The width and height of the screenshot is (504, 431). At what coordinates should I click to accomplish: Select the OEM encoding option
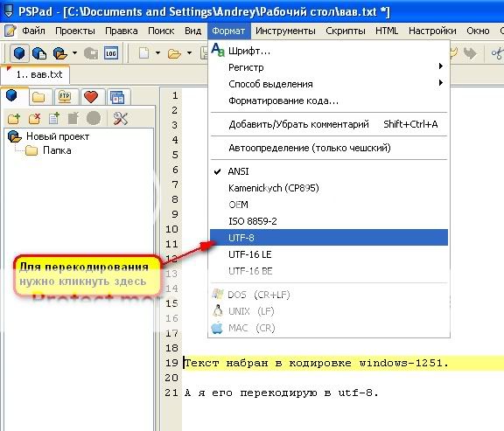pos(328,205)
